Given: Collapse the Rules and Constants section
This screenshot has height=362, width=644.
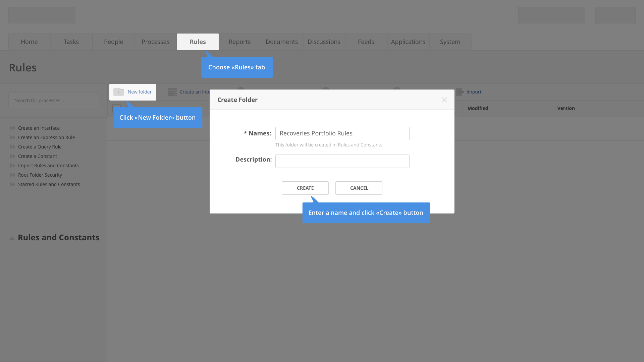Looking at the screenshot, I should [12, 238].
